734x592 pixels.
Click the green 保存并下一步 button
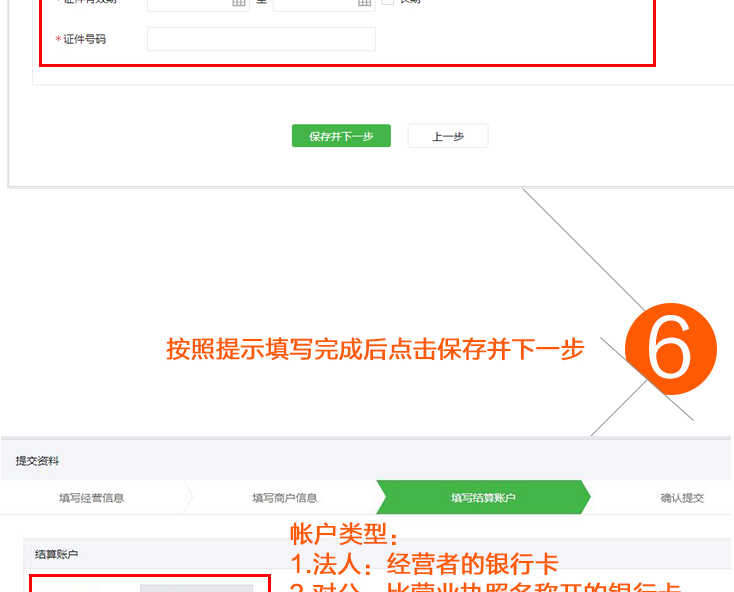(x=341, y=136)
